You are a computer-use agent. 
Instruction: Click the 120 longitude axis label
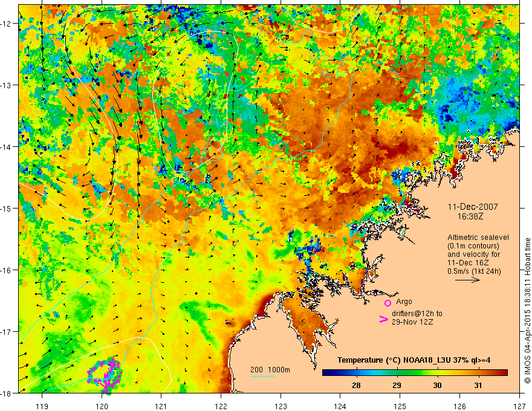[x=102, y=406]
